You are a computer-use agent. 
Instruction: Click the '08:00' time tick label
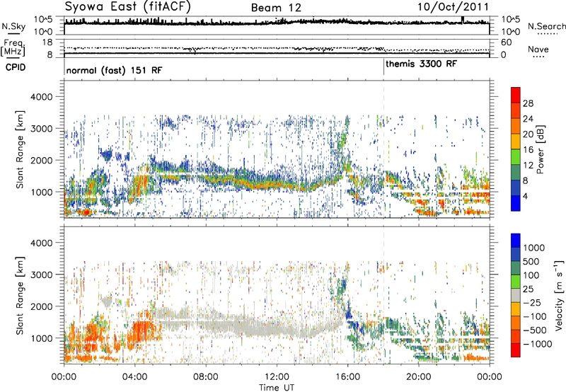206,377
